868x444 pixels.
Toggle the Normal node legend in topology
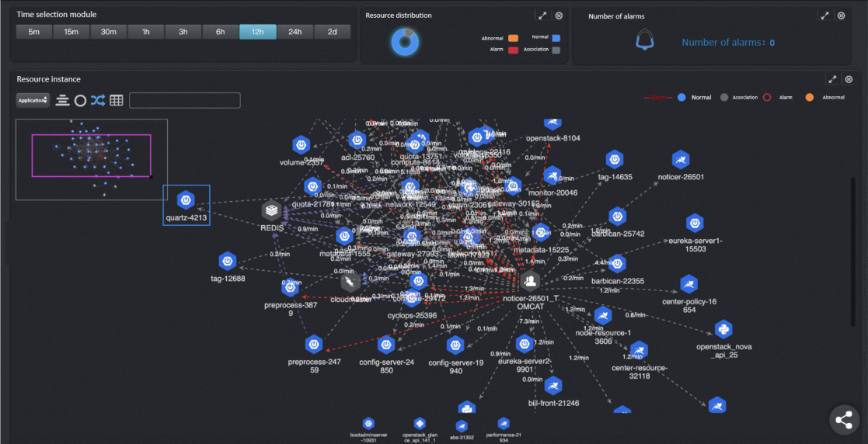(x=682, y=97)
